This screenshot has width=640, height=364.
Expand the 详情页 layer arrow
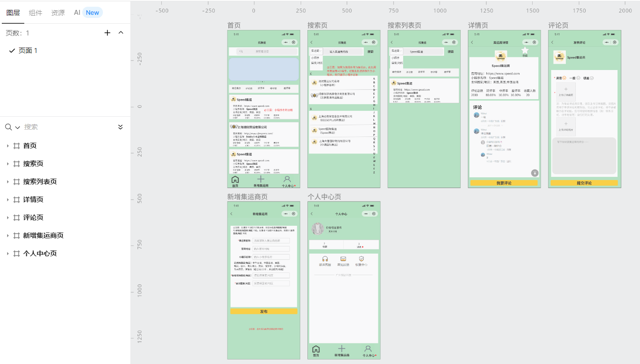[8, 200]
